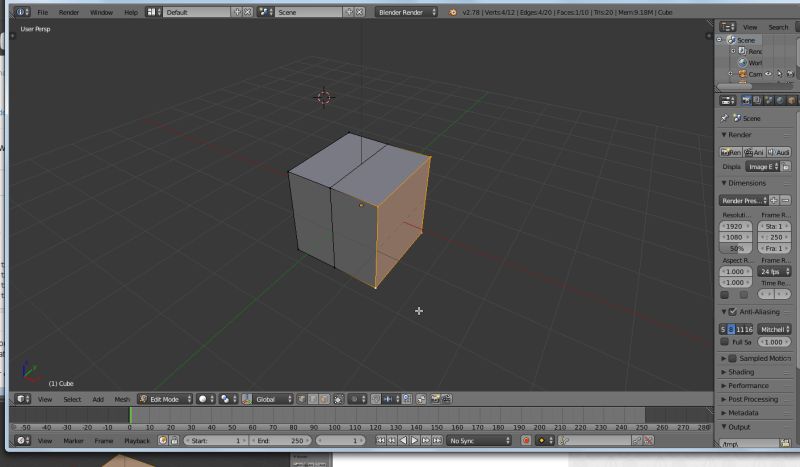The image size is (800, 467).
Task: Toggle the timeline preview range clock
Action: [x=163, y=440]
